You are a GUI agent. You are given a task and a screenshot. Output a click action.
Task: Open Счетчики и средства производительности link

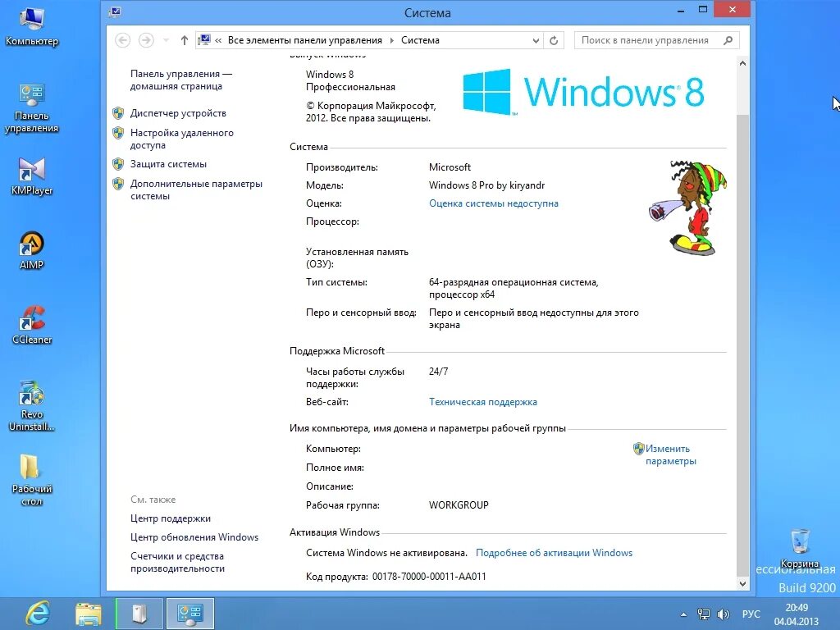point(177,563)
